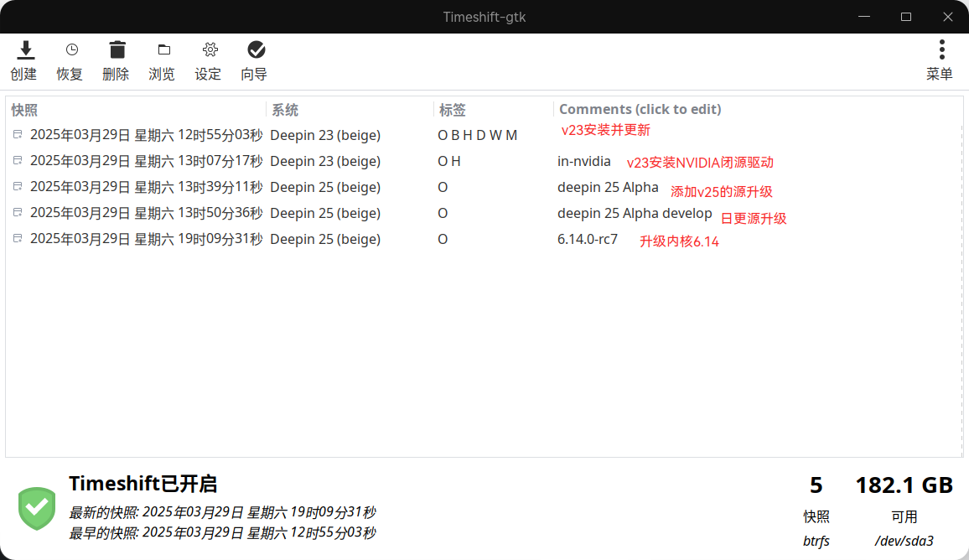Minimize the Timeshift-gtk window
Screen dimensions: 969x560
point(864,17)
